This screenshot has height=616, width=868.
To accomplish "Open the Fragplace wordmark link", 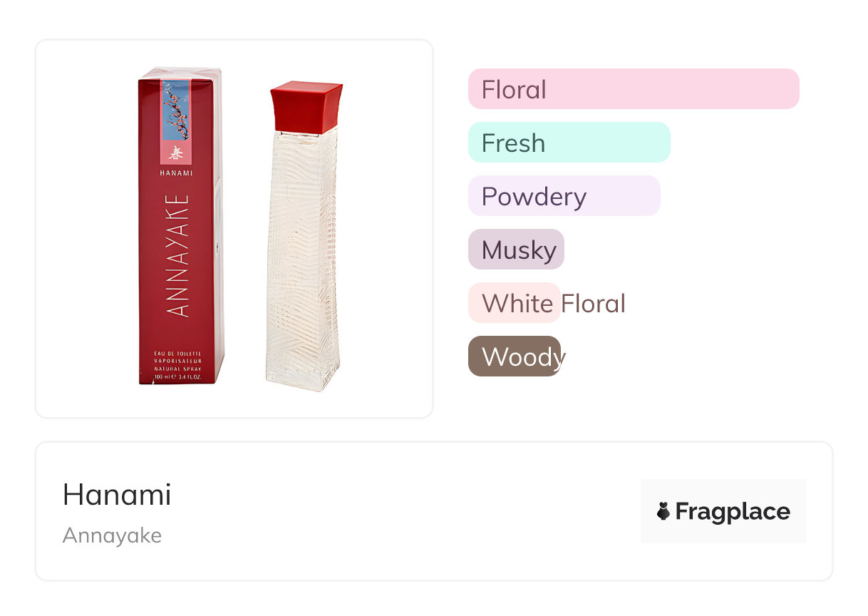I will click(733, 511).
